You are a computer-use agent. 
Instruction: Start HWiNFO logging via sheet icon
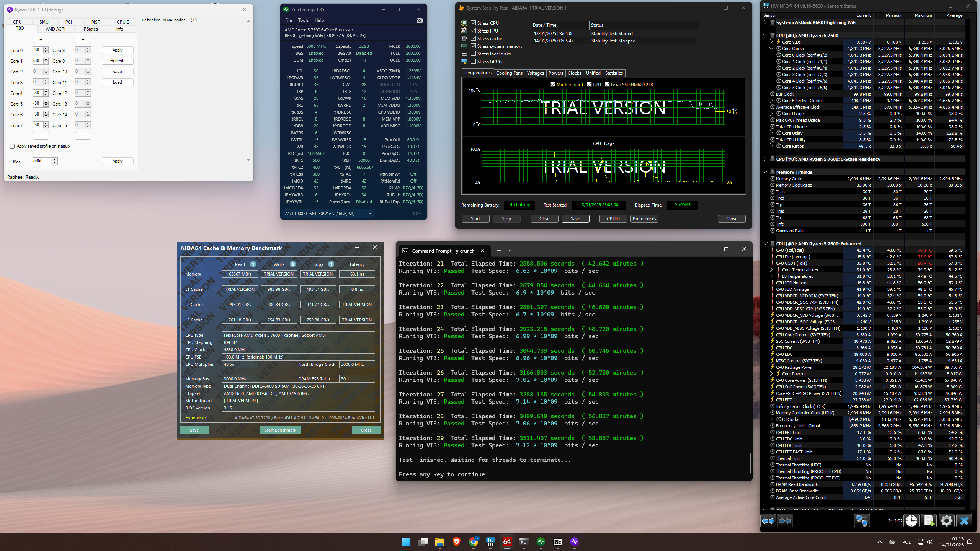(x=929, y=521)
